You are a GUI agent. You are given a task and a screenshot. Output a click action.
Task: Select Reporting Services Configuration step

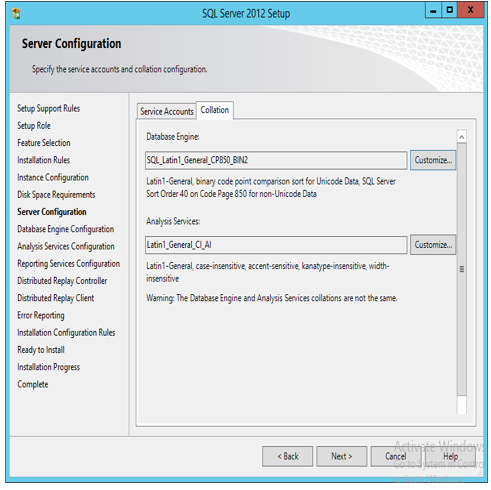[68, 264]
